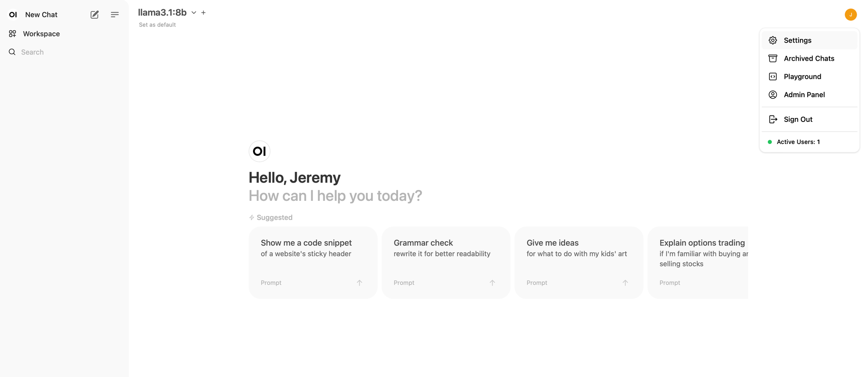Screen dimensions: 868x377
Task: Open Playground from the menu
Action: pyautogui.click(x=802, y=77)
